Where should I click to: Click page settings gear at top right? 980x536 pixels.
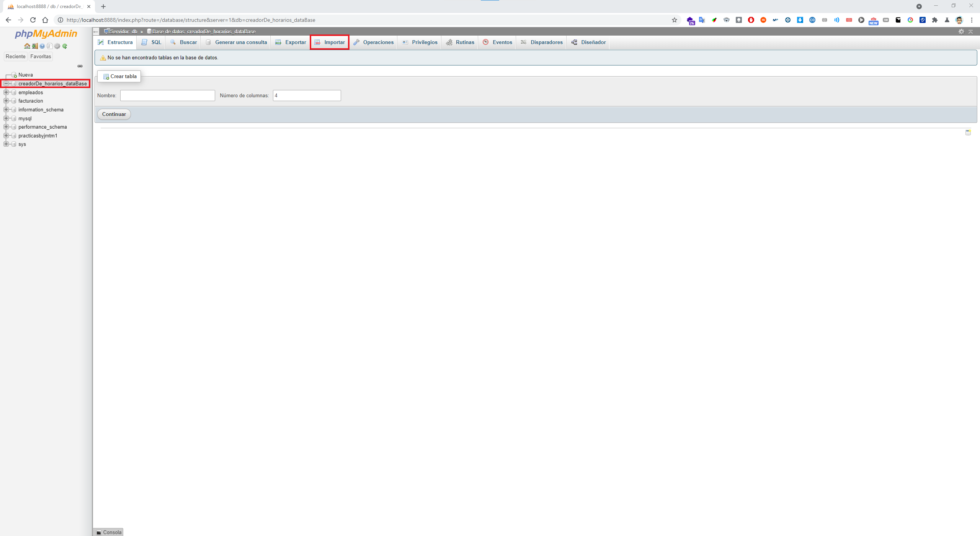click(961, 31)
